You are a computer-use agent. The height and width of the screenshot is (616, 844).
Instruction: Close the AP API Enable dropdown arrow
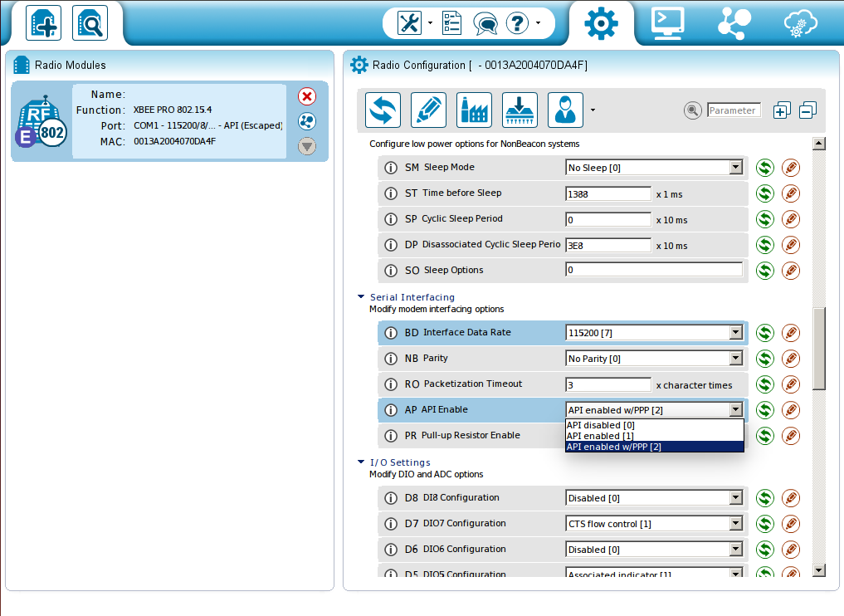tap(736, 410)
